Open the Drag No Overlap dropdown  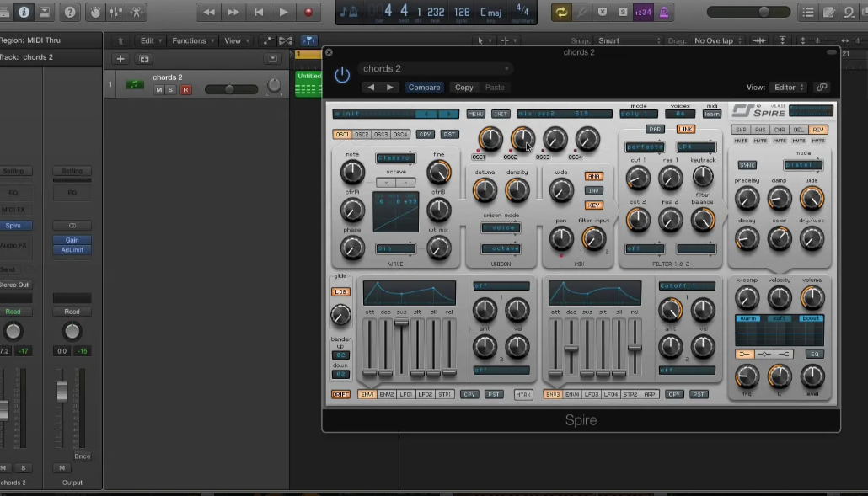tap(717, 40)
